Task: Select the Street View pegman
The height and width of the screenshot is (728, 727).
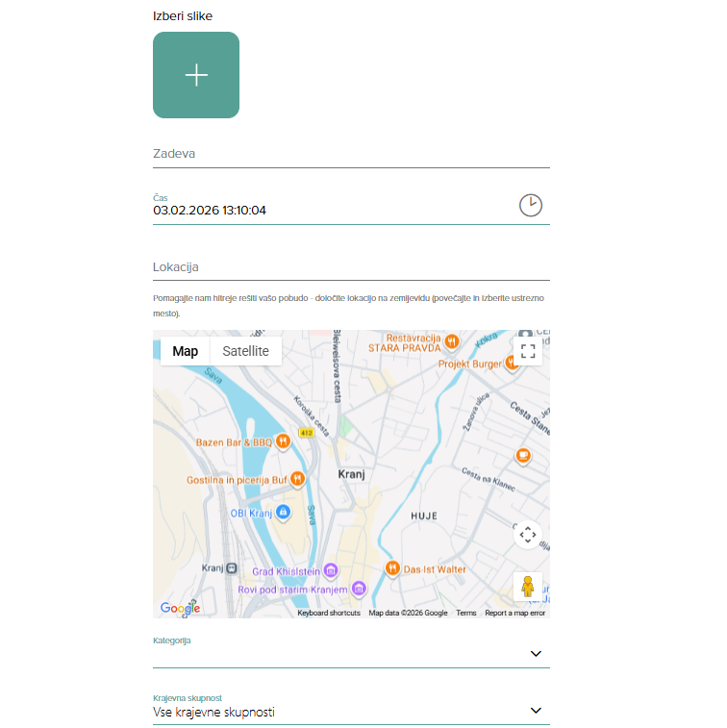Action: pyautogui.click(x=527, y=586)
